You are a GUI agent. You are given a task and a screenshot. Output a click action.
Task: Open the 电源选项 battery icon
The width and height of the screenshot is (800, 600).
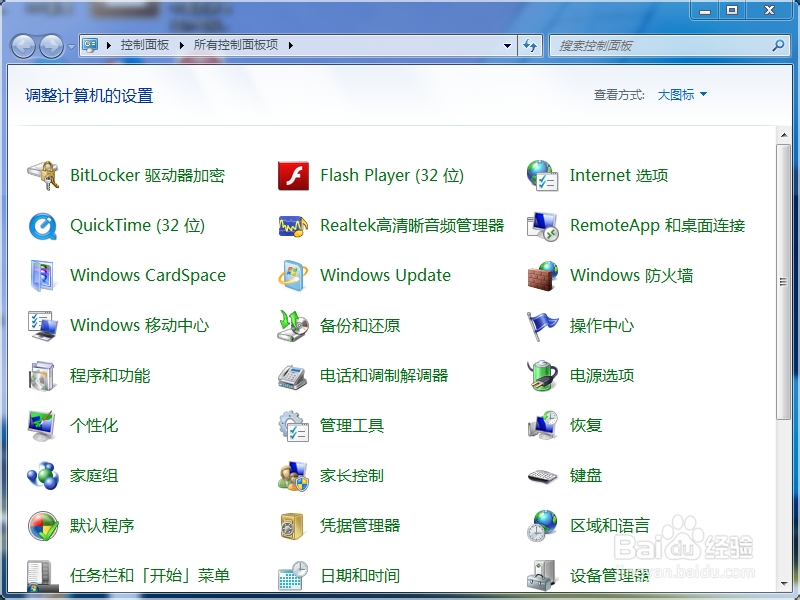click(x=542, y=376)
